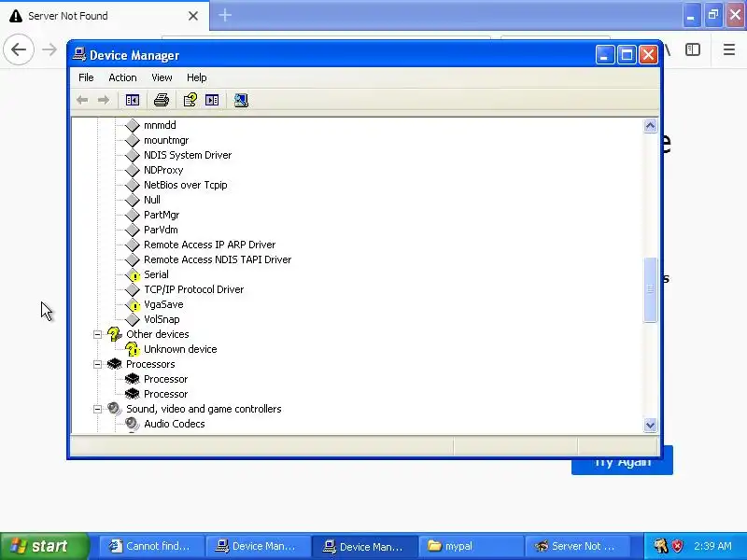Switch to Server Not ... taskbar button

(x=577, y=546)
